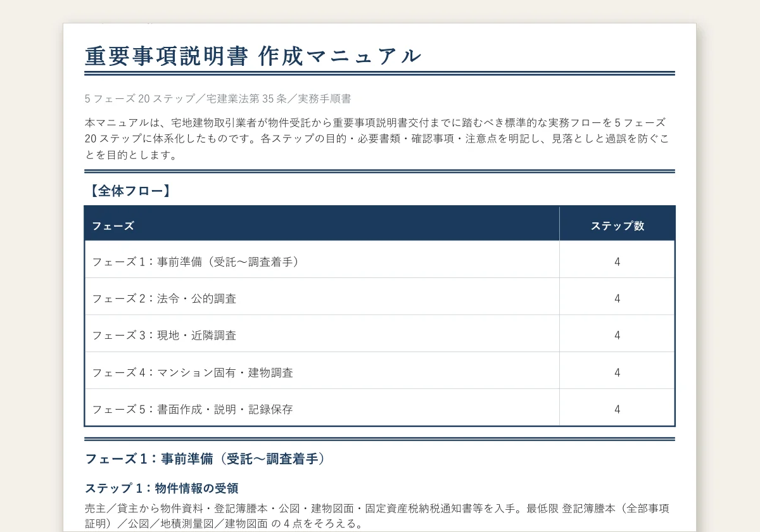Screen dimensions: 760x532
Task: Select the フェーズ3：現地・近隣調査 cell
Action: point(322,334)
